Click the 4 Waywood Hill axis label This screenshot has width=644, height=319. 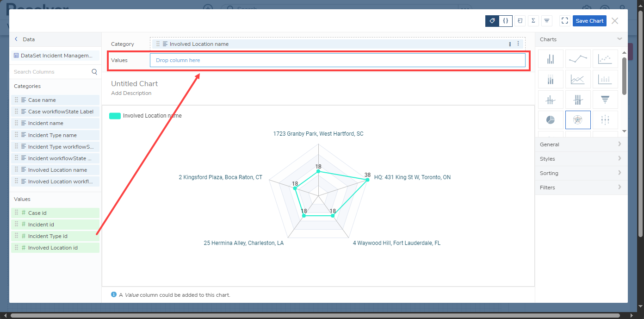click(396, 243)
